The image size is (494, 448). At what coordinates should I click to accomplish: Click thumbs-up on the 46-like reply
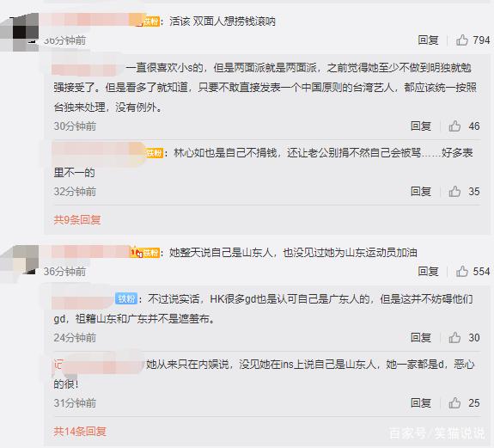pyautogui.click(x=454, y=126)
